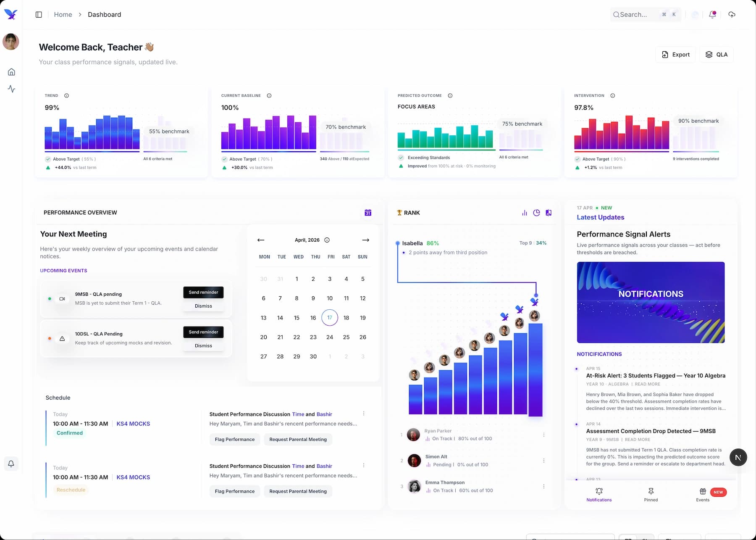Select the activity pulse icon in the sidebar
756x540 pixels.
(x=11, y=89)
